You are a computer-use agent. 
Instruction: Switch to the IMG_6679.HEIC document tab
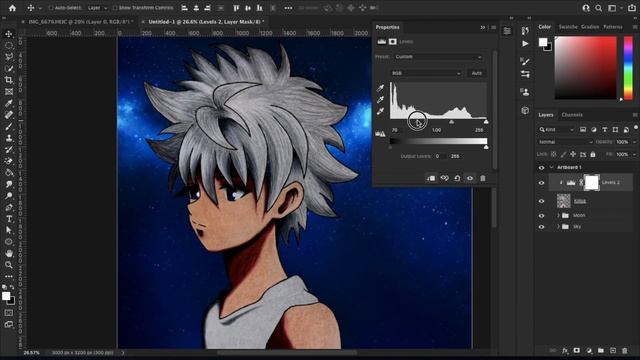[81, 22]
